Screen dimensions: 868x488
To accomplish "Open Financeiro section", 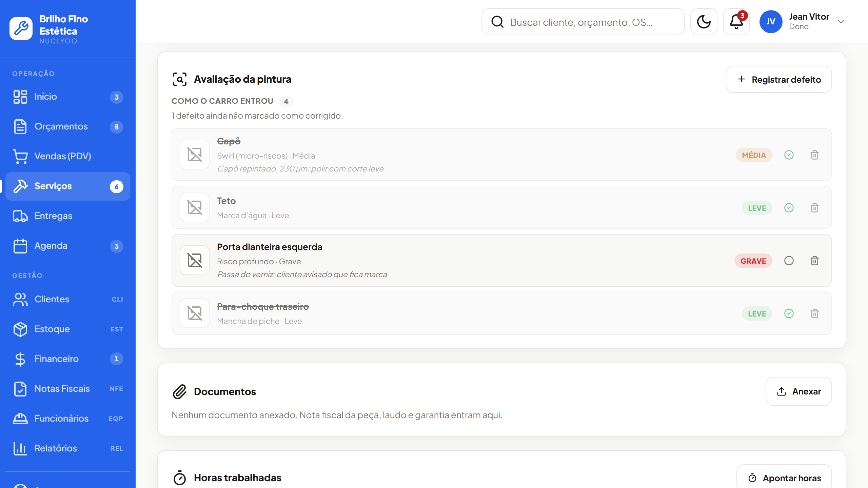I will click(68, 359).
